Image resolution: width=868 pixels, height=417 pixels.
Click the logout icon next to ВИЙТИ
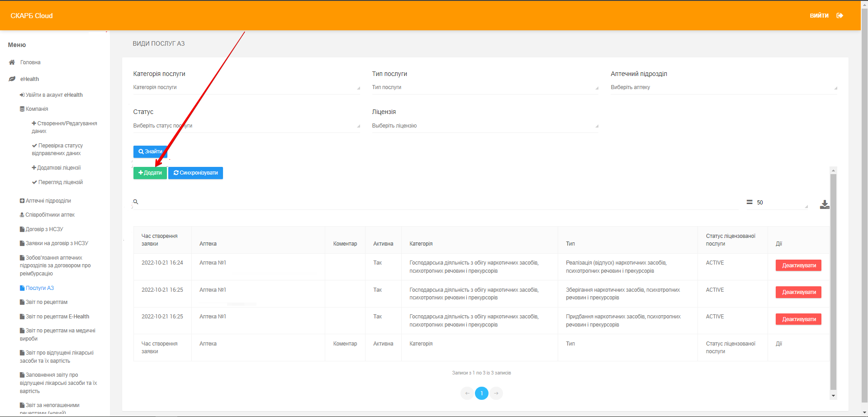(840, 15)
